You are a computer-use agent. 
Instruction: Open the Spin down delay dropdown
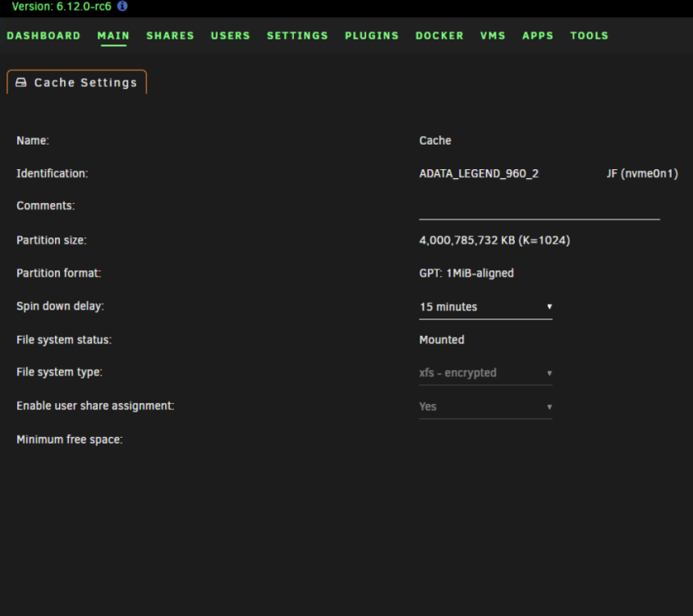tap(485, 307)
